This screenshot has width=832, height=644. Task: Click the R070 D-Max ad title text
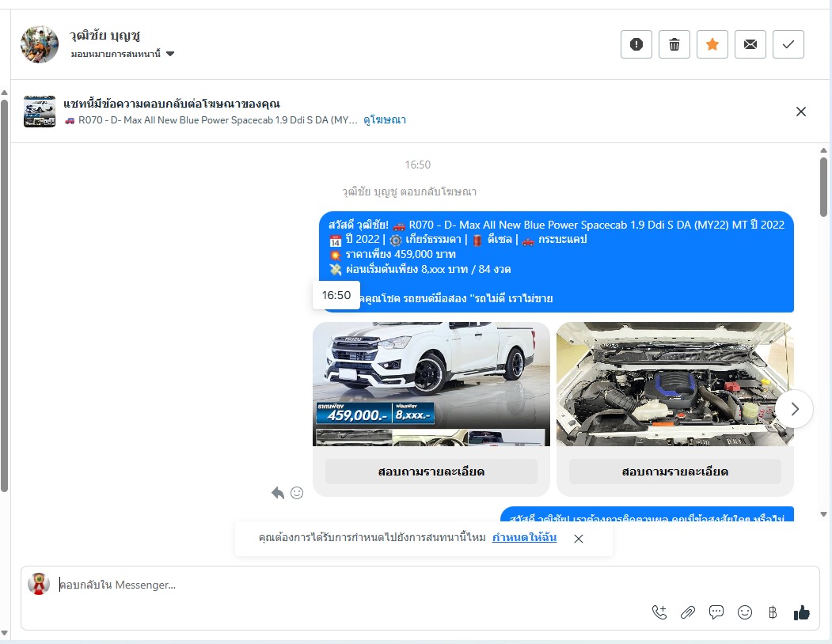click(211, 120)
